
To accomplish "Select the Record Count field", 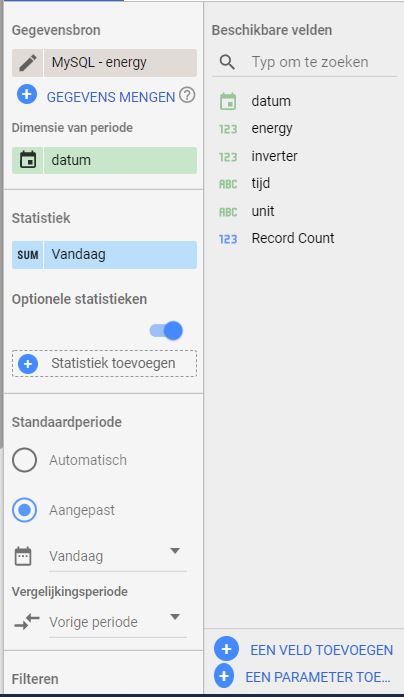I will [293, 238].
